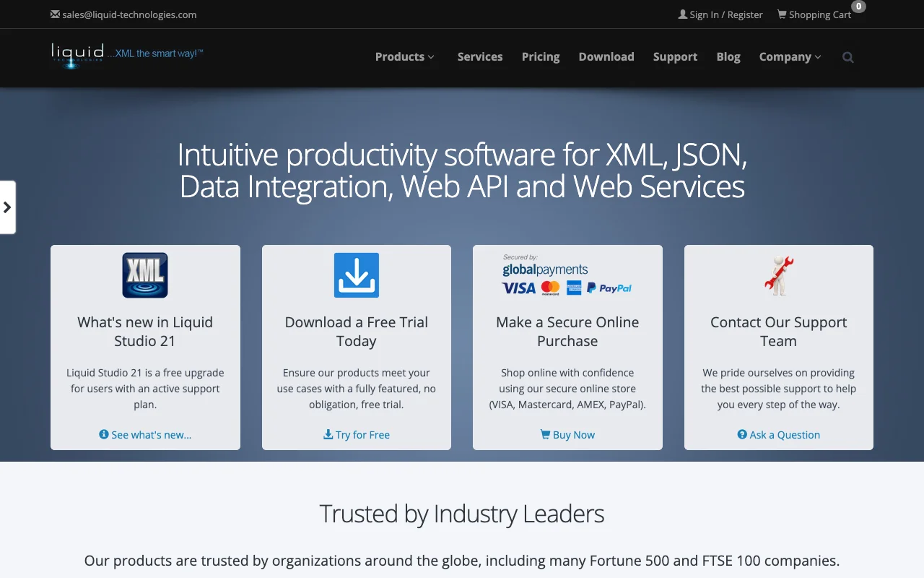
Task: Click the "Intuitive productivity software" hero headline
Action: click(x=462, y=171)
